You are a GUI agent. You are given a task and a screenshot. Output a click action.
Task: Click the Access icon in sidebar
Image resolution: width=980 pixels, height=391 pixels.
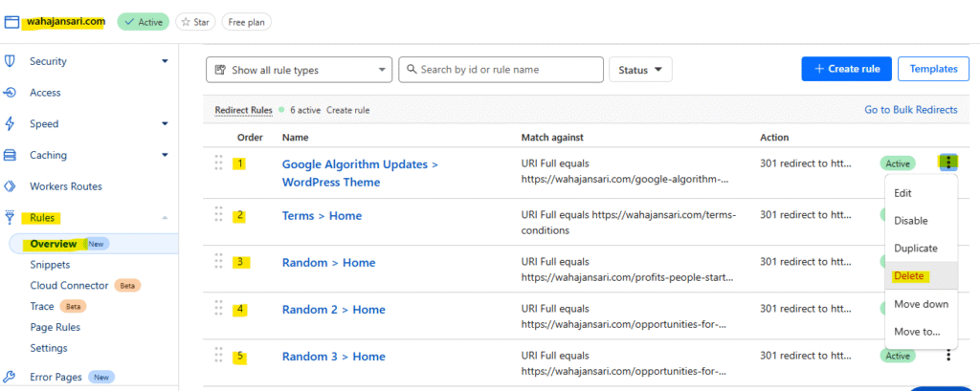pos(11,93)
